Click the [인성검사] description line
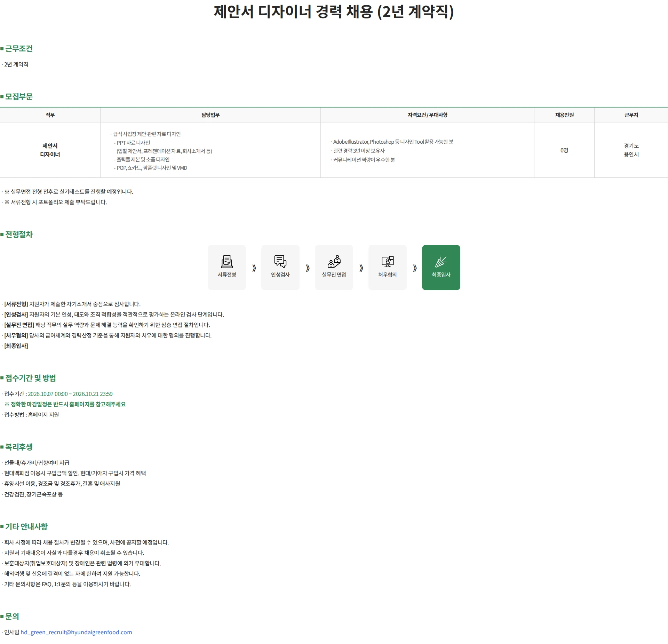 (x=113, y=315)
